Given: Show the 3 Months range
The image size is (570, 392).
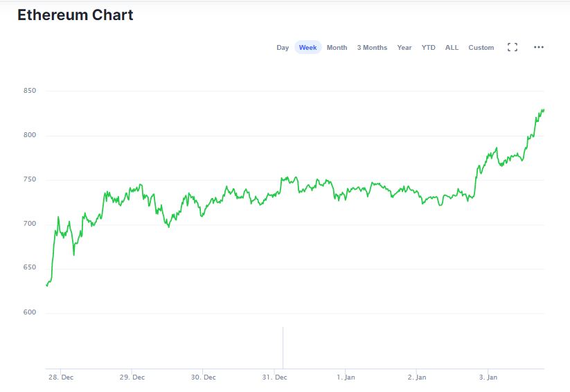Looking at the screenshot, I should (372, 48).
